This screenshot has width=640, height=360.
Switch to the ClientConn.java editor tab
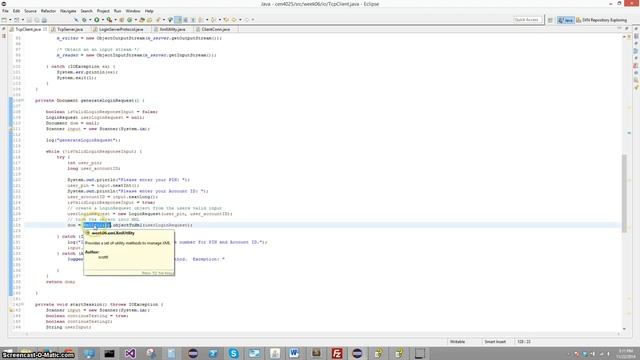coord(216,29)
